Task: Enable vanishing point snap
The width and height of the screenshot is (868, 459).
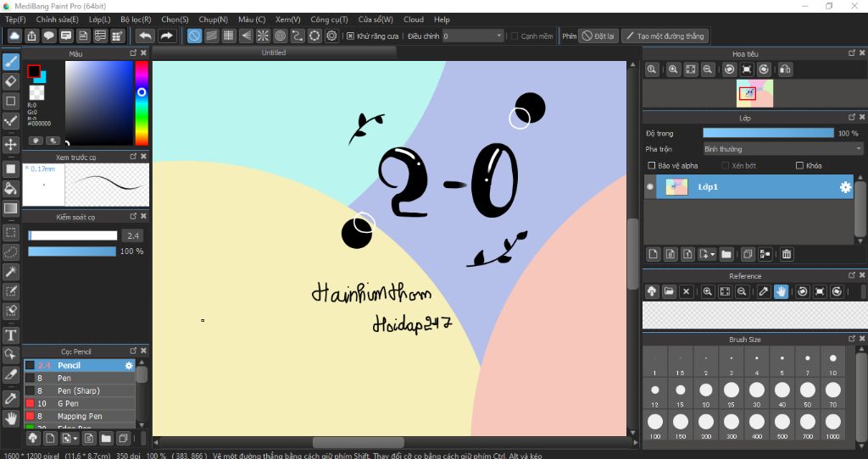Action: tap(246, 36)
